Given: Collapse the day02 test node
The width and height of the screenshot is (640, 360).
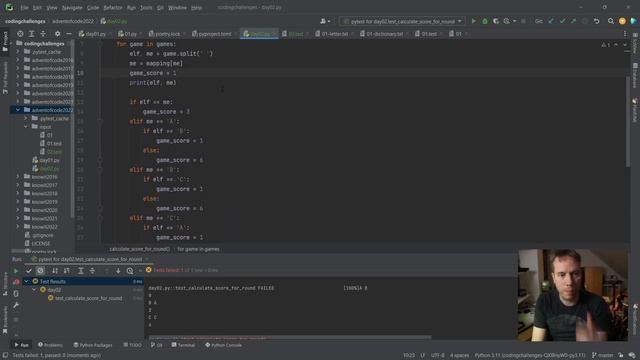Looking at the screenshot, I should [34, 290].
